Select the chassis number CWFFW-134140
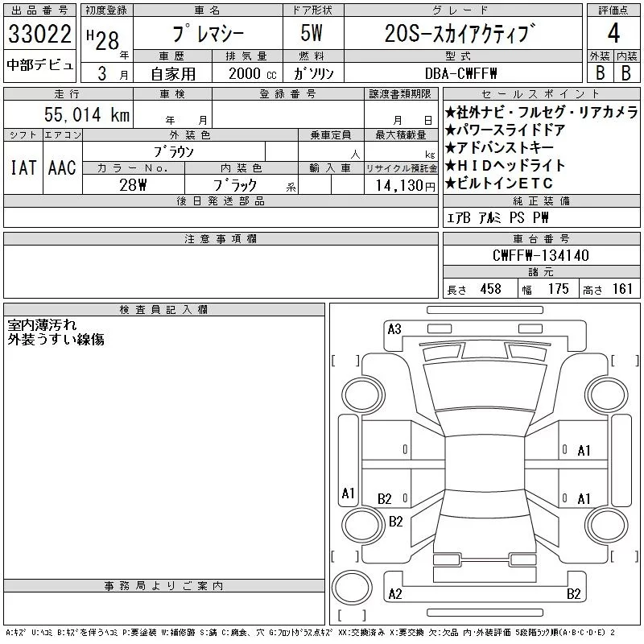 click(x=541, y=255)
